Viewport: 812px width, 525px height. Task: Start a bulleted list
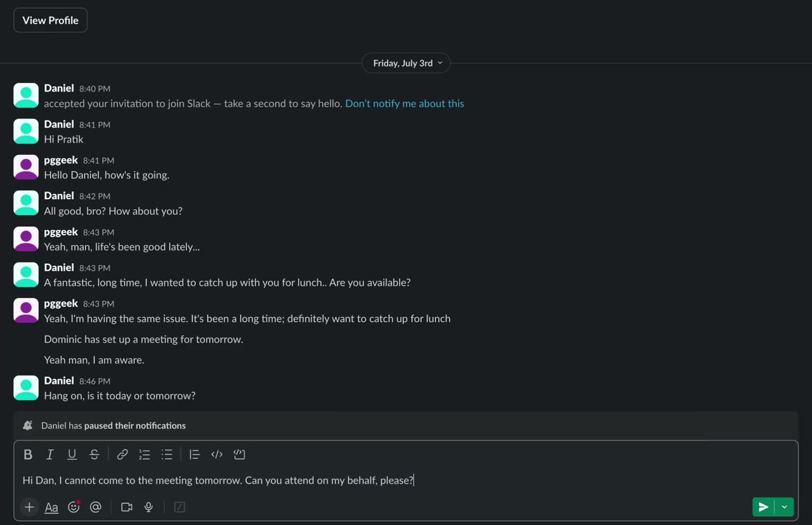tap(167, 455)
